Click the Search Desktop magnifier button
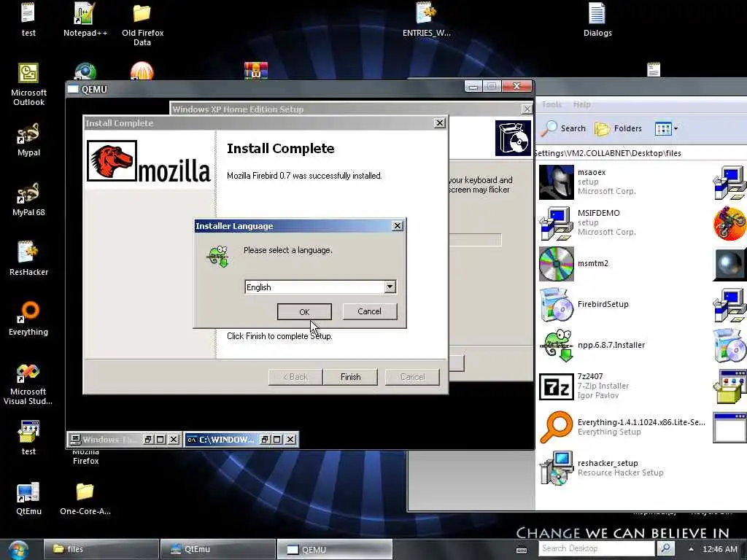Viewport: 747px width, 560px height. [665, 548]
